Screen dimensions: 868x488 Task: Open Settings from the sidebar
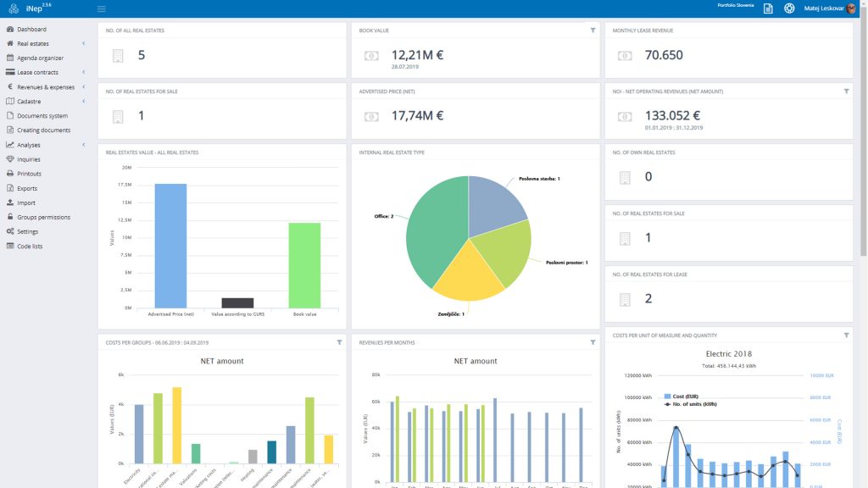[11, 230]
